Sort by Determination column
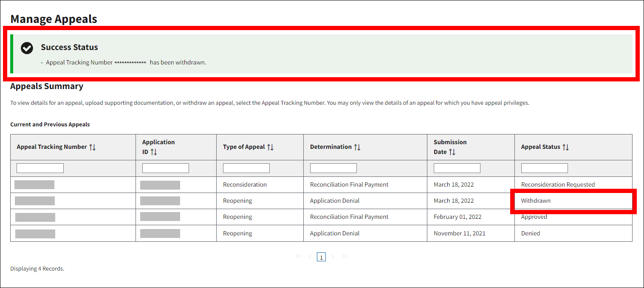This screenshot has height=288, width=644. click(x=357, y=147)
